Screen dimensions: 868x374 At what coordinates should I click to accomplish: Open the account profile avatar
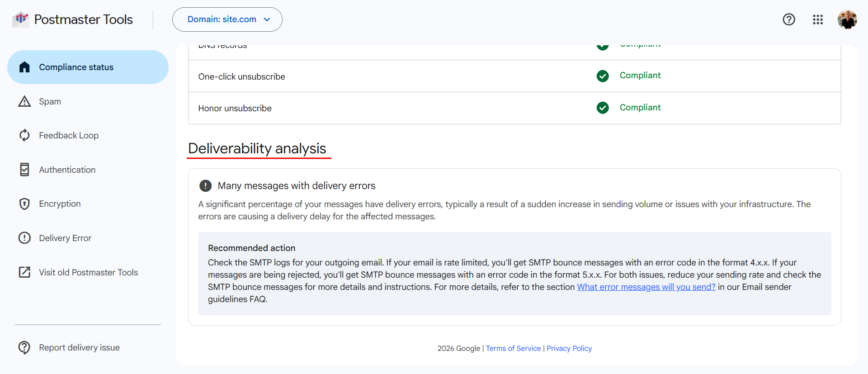pyautogui.click(x=847, y=19)
